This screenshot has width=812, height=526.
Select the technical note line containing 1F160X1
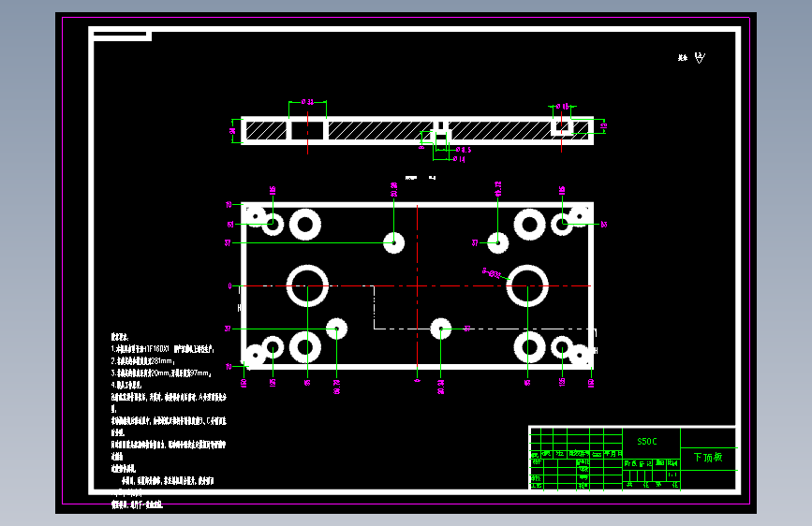(x=162, y=349)
